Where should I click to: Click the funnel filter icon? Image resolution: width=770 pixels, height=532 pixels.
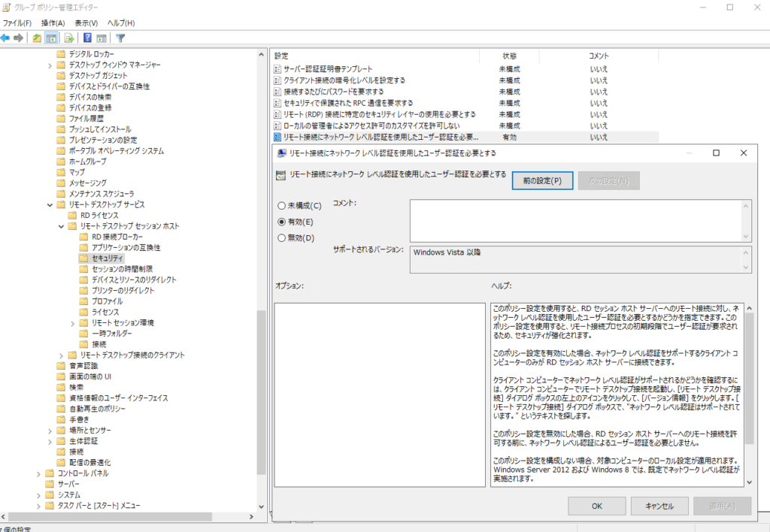(x=120, y=38)
